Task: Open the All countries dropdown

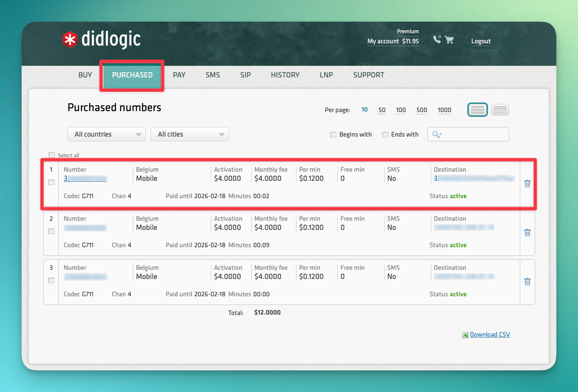Action: [106, 134]
